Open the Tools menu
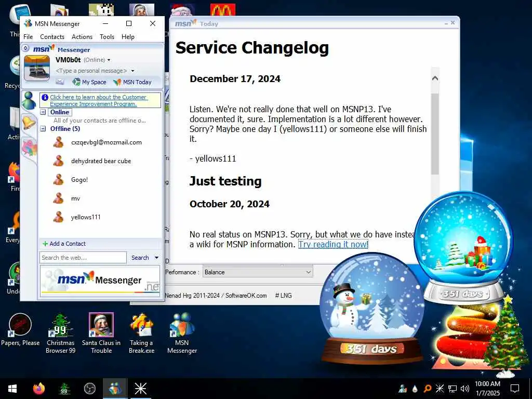 coord(107,37)
